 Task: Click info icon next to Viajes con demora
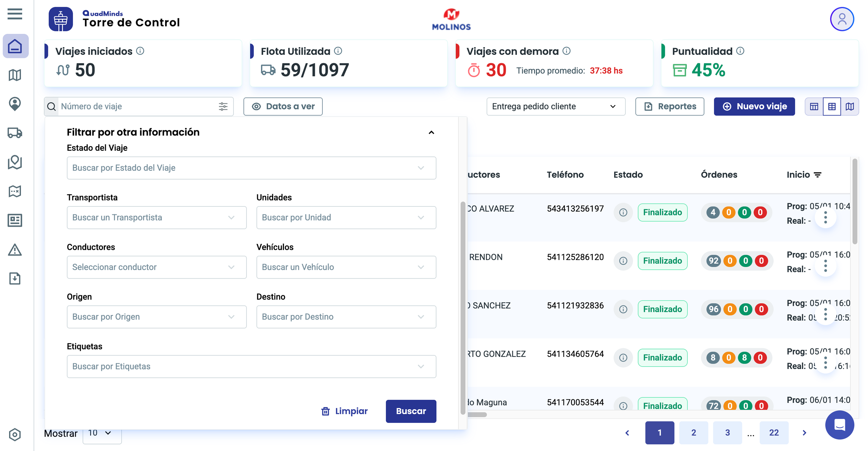click(567, 51)
